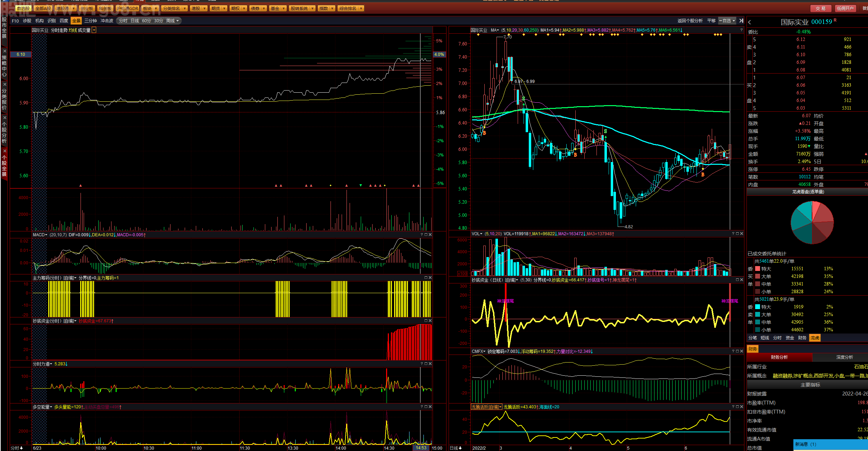Open the 周线 period dropdown
Screen dimensions: 868x451
[173, 21]
